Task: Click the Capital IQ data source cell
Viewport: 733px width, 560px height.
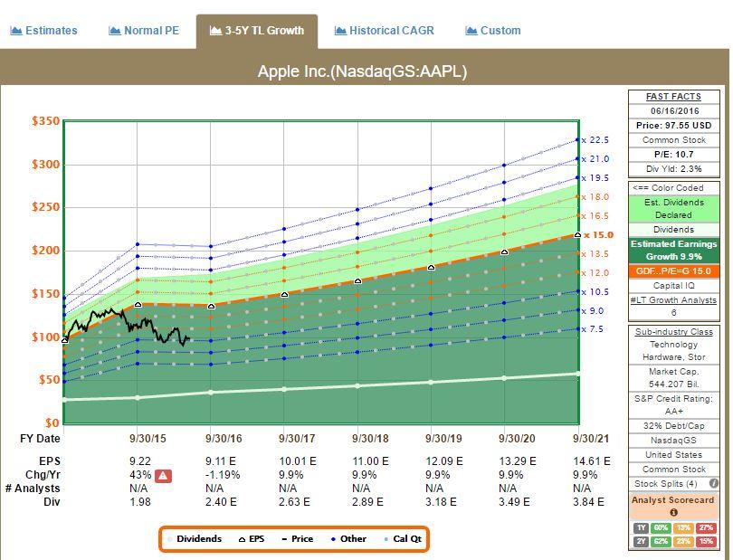Action: pyautogui.click(x=673, y=286)
